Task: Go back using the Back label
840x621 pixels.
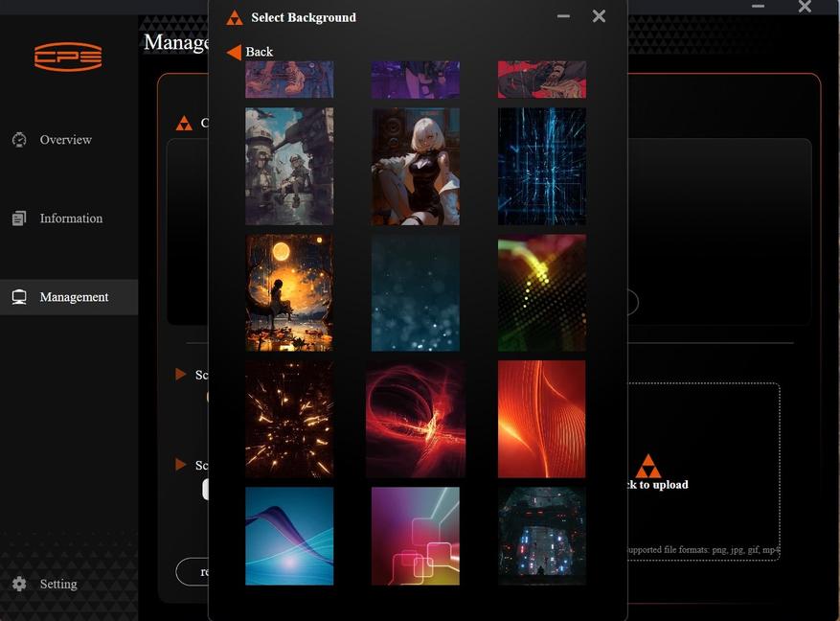Action: pos(260,52)
